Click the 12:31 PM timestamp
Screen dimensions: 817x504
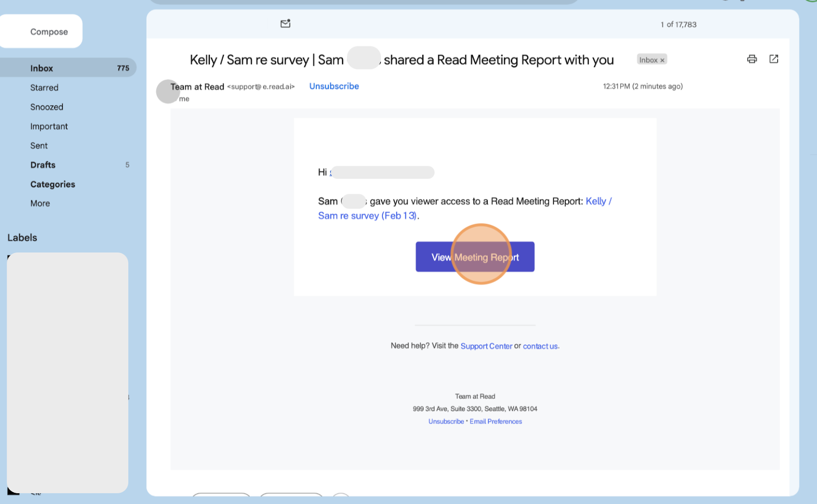[x=643, y=86]
